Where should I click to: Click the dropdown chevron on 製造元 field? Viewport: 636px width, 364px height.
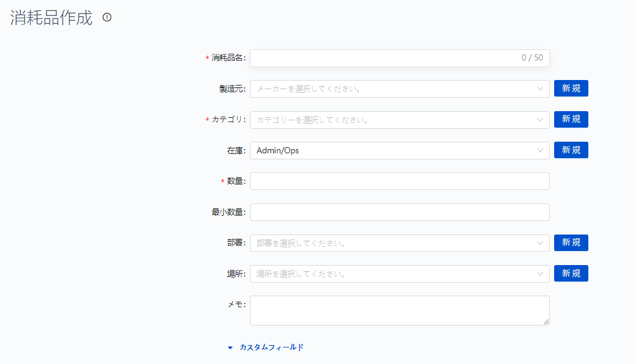pos(540,89)
